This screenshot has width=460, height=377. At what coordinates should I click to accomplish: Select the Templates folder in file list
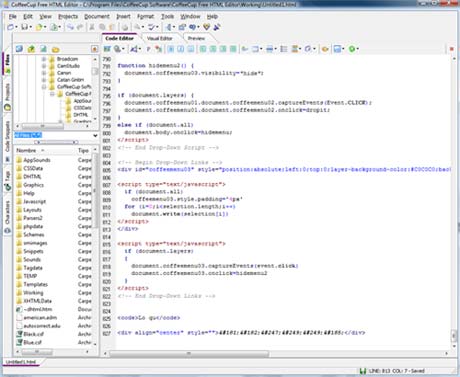(35, 284)
